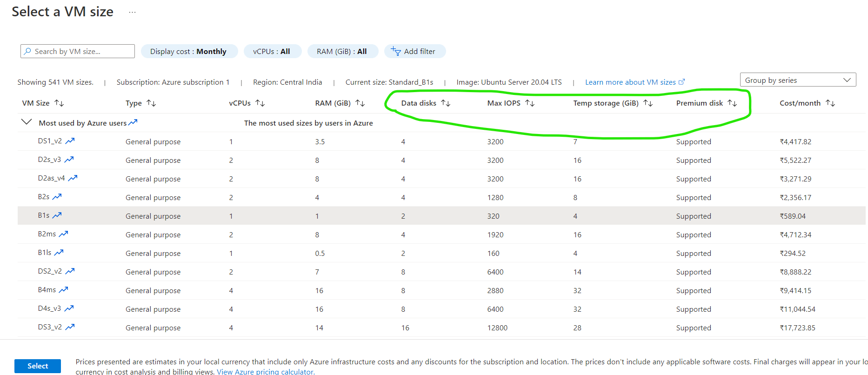Image resolution: width=868 pixels, height=375 pixels.
Task: Collapse the Most used by Azure users group
Action: click(x=27, y=122)
